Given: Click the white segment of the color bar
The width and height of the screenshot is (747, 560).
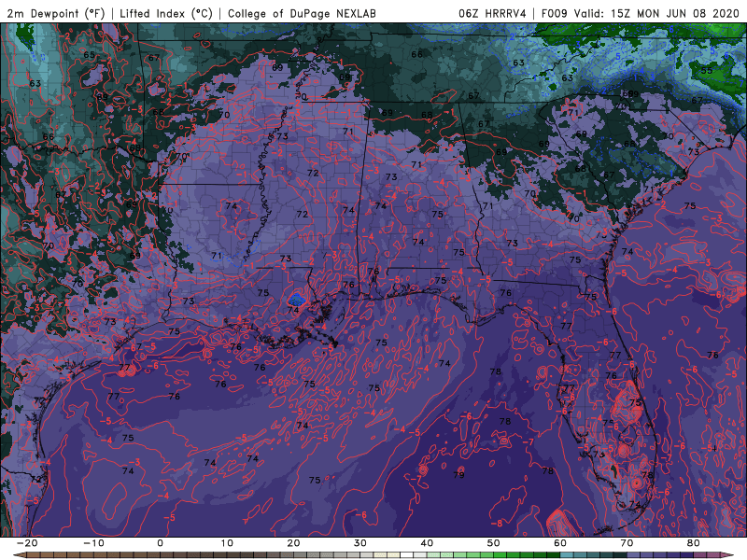Looking at the screenshot, I should pyautogui.click(x=407, y=555).
